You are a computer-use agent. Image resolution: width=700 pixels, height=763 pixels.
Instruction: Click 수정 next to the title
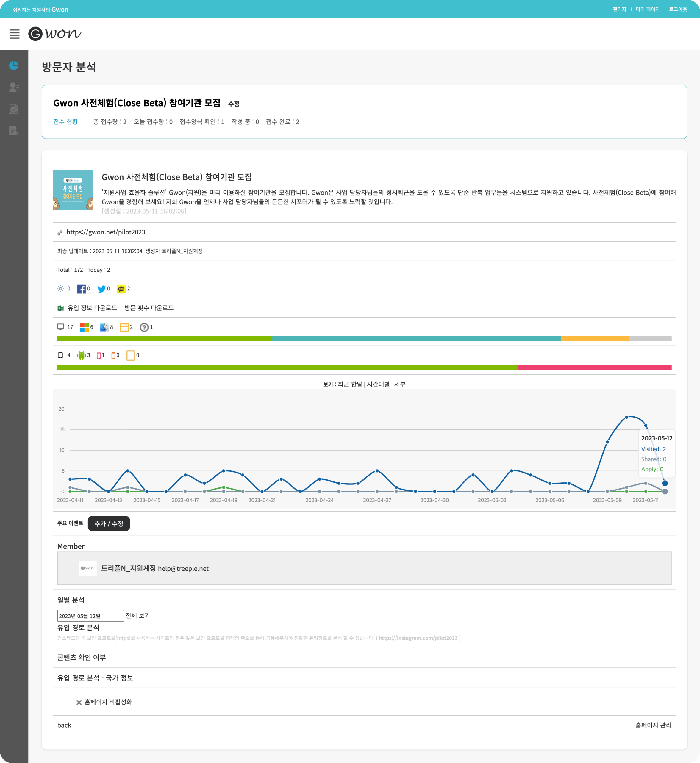coord(233,104)
